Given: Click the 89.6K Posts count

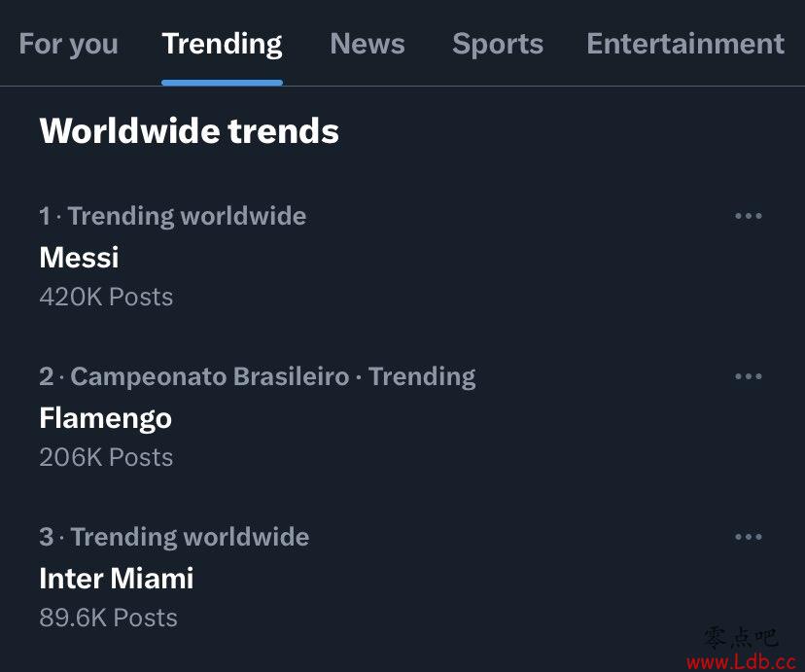Looking at the screenshot, I should [x=108, y=618].
